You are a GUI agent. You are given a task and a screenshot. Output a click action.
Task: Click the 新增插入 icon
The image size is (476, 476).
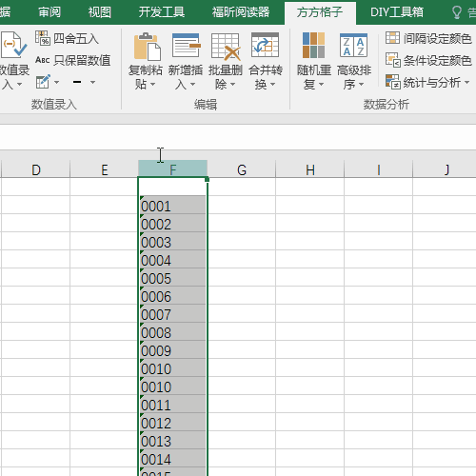(187, 46)
